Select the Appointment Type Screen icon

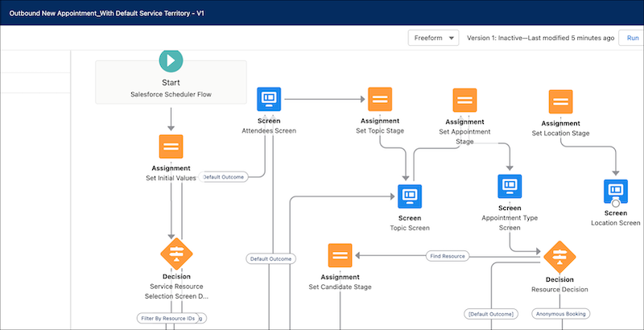[x=510, y=187]
